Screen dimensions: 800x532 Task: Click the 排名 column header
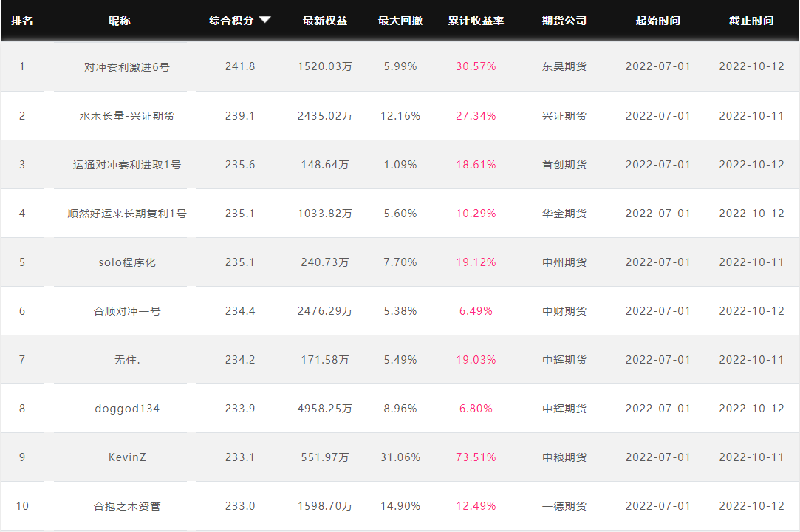pyautogui.click(x=22, y=21)
